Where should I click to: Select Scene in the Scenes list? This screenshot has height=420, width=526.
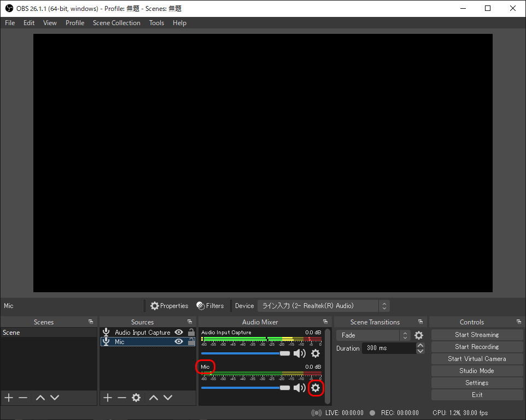pos(49,333)
